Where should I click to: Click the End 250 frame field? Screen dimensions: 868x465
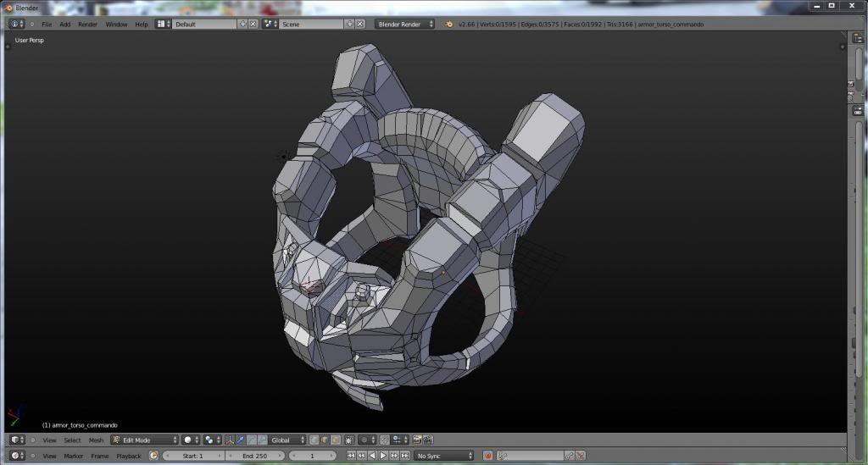click(254, 456)
